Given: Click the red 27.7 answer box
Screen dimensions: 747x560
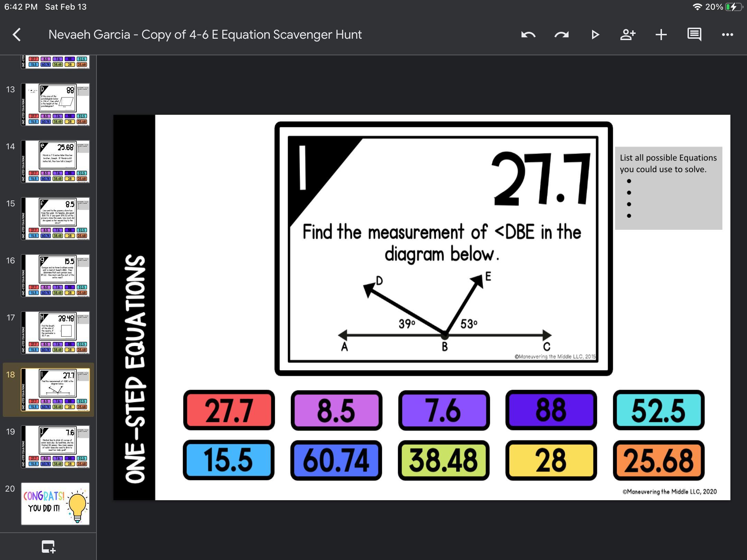Looking at the screenshot, I should click(229, 410).
